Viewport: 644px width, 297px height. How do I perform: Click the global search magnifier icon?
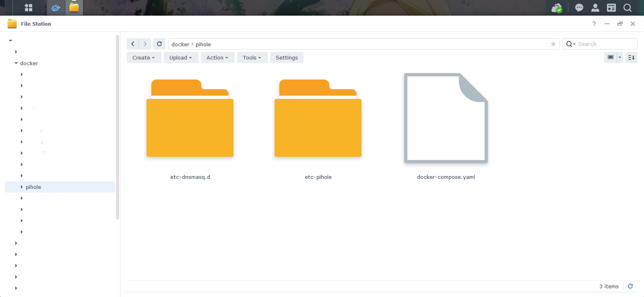point(627,8)
